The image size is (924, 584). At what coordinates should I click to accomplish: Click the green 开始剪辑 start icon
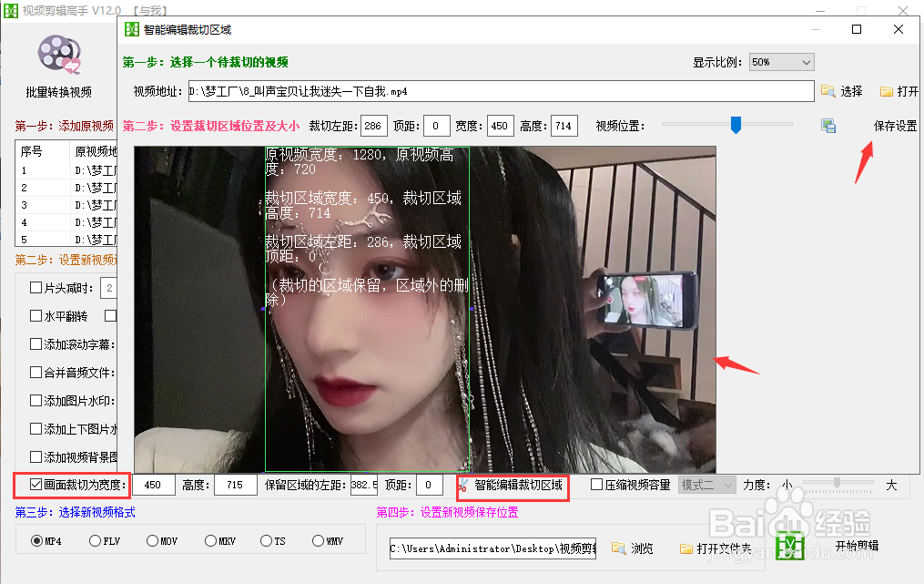(789, 546)
